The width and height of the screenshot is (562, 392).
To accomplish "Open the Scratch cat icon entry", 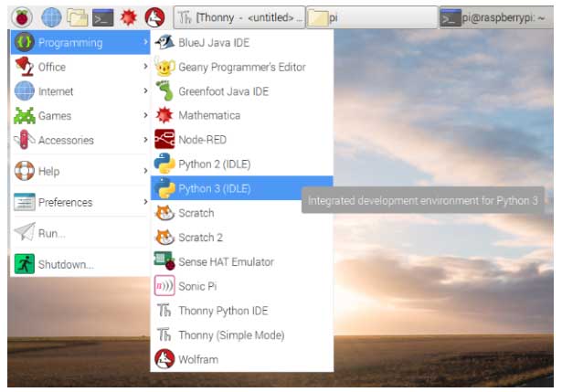I will pos(164,213).
